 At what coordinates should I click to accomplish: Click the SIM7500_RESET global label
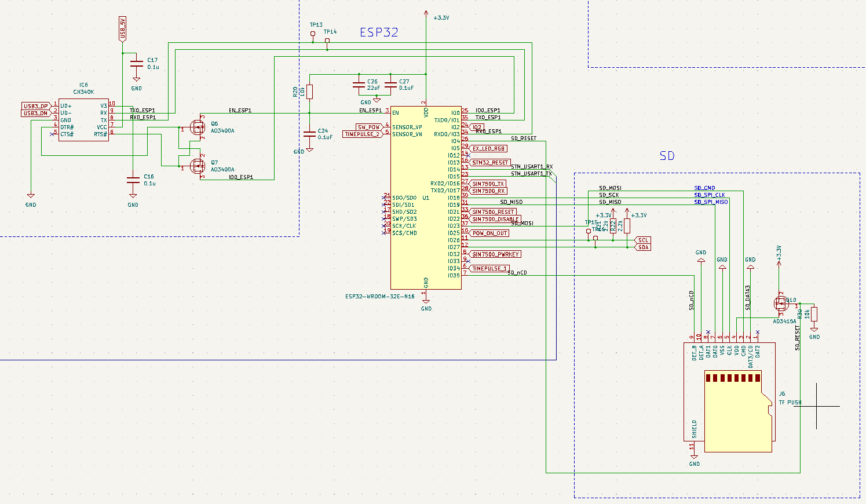[x=492, y=212]
